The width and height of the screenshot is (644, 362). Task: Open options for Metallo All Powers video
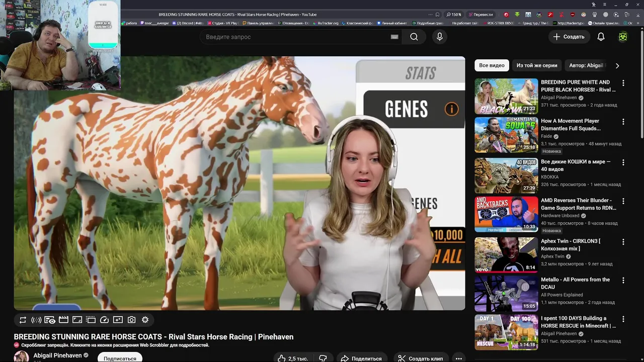(x=623, y=281)
